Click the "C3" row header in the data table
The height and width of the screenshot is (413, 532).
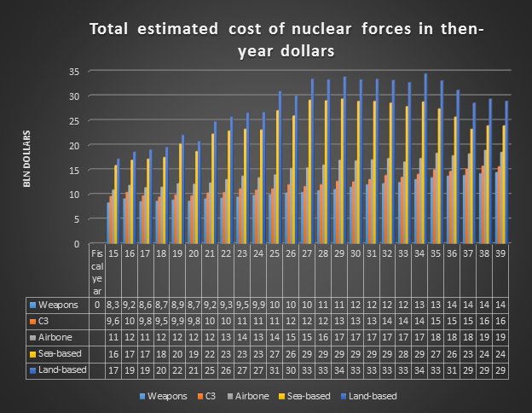43,322
